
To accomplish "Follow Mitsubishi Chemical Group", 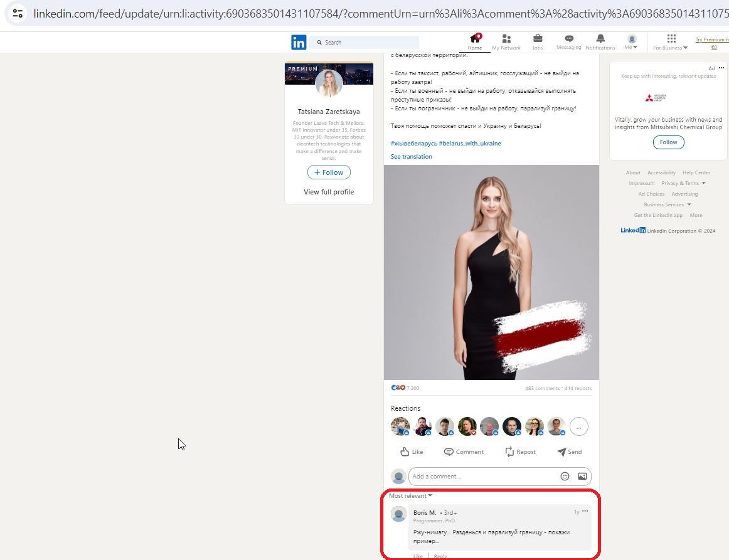I will [668, 142].
